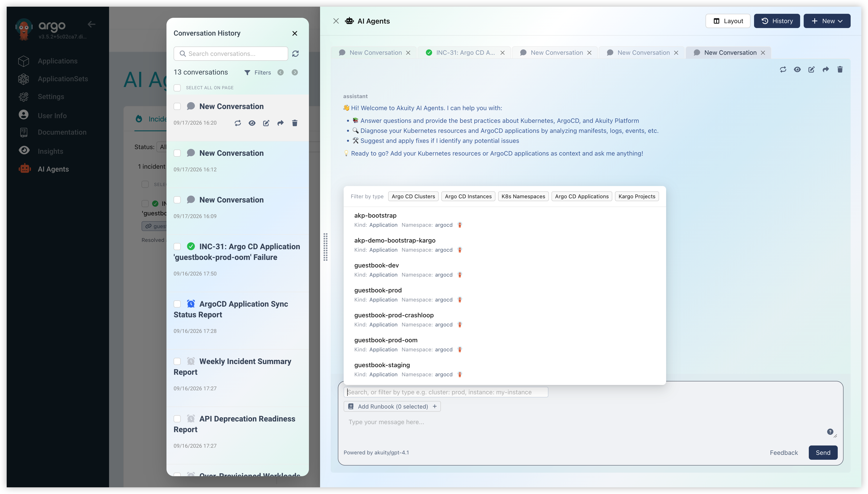Open conversation Filters
Screen dimensions: 868x494
tap(258, 73)
